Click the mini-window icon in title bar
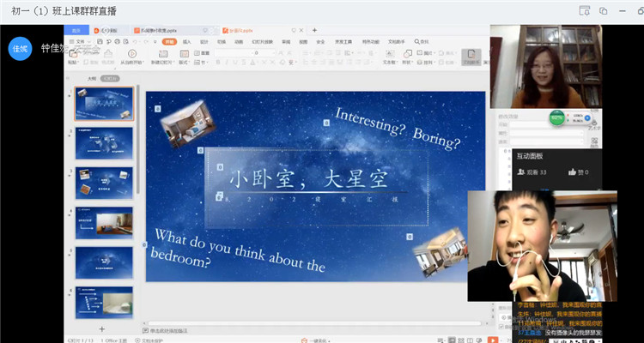Viewport: 644px width, 343px height. [604, 10]
